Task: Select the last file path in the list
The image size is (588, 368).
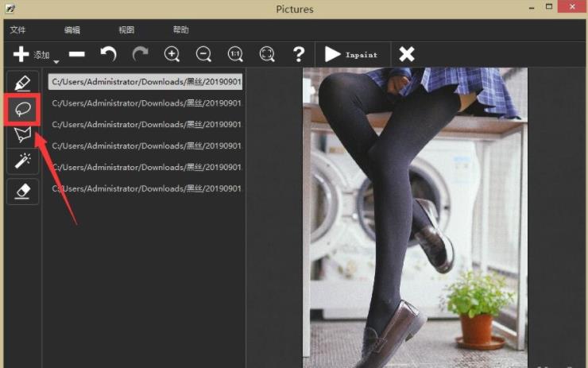Action: coord(146,188)
